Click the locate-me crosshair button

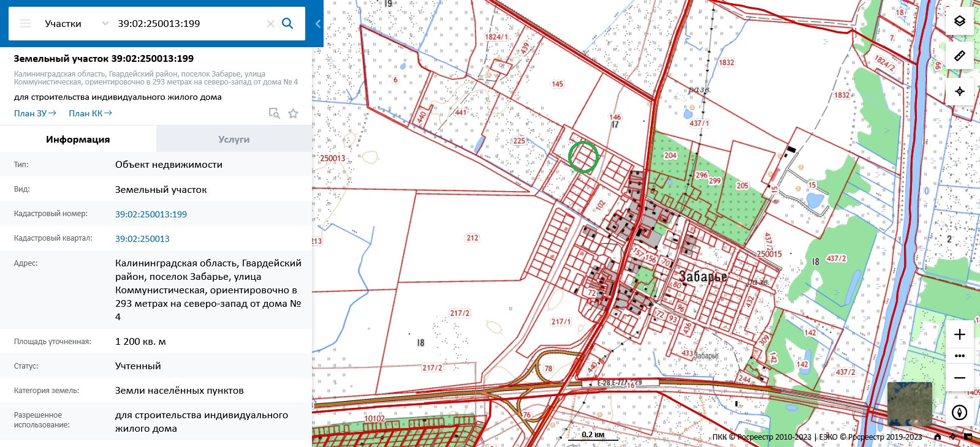[960, 91]
